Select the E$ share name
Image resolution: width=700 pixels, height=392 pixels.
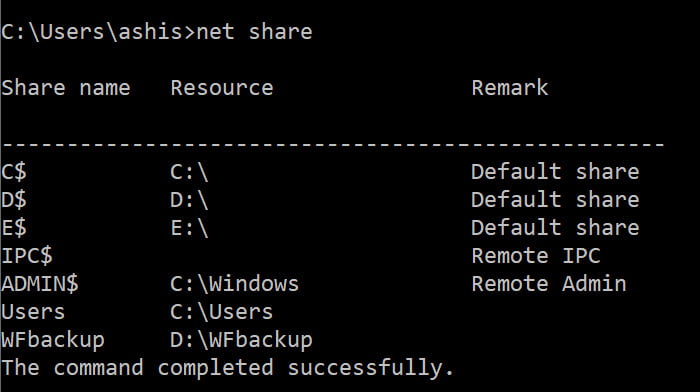tap(14, 228)
